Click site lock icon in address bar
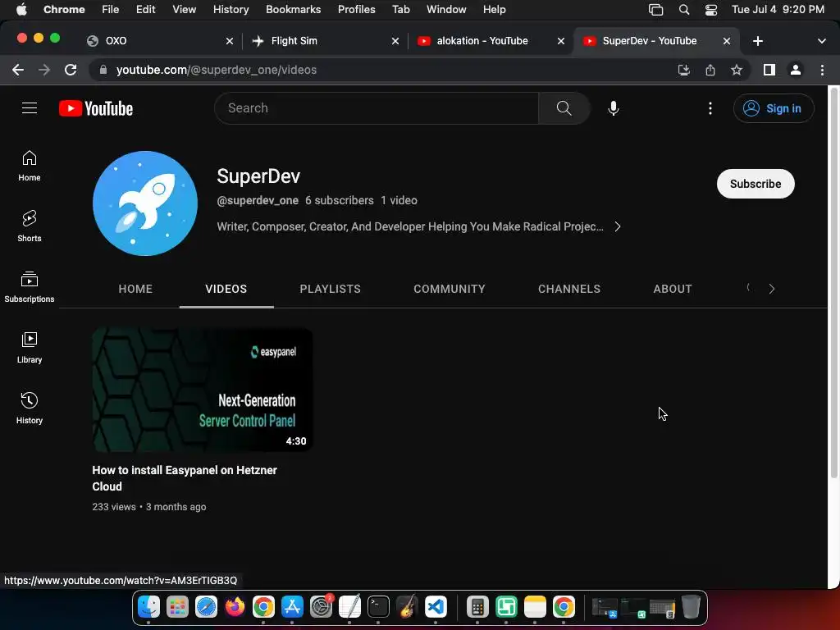 coord(103,70)
